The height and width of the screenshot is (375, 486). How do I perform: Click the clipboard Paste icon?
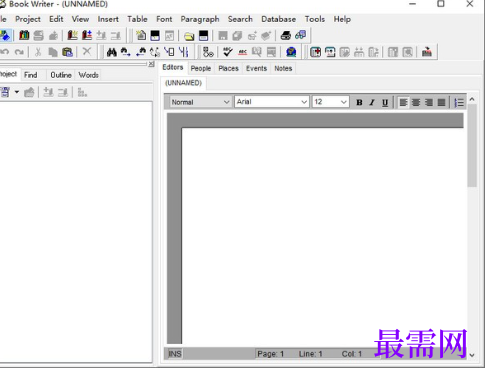click(67, 52)
